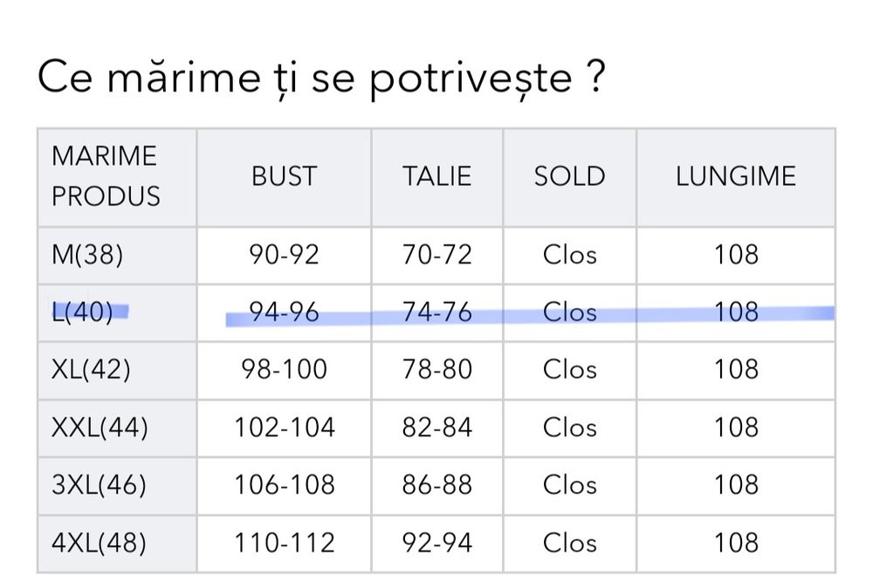Select the BUST column header
The image size is (873, 588).
(284, 176)
